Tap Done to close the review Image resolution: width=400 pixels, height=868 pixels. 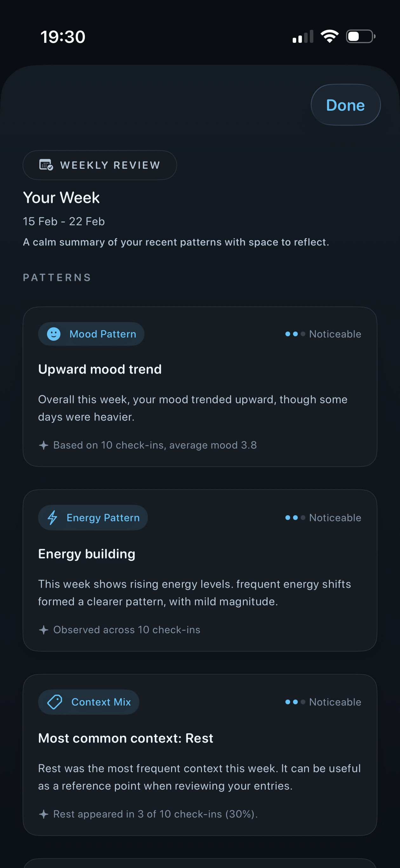pyautogui.click(x=345, y=105)
